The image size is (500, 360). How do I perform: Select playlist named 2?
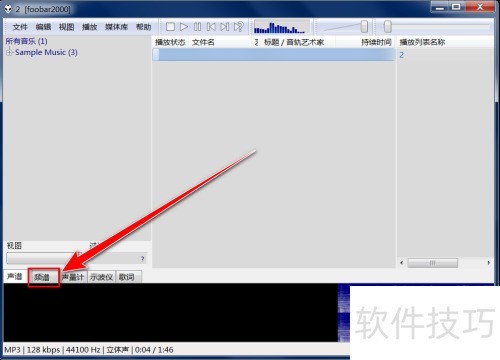402,55
